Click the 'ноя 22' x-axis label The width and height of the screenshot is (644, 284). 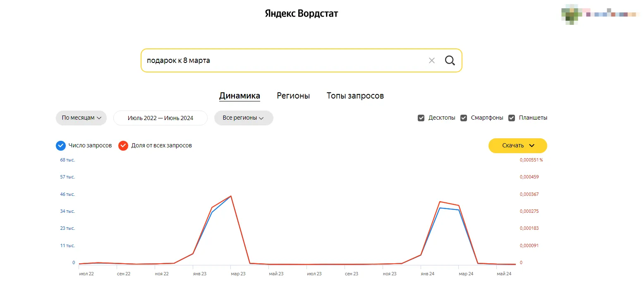[x=162, y=274]
